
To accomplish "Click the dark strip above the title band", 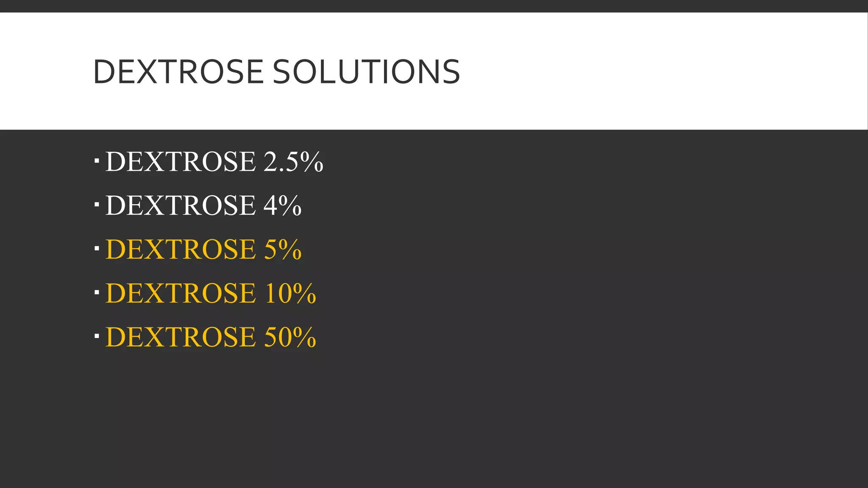I will 434,6.
